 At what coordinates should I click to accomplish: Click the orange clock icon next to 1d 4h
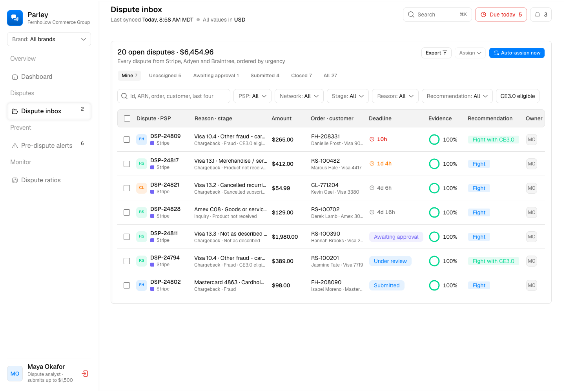tap(372, 163)
